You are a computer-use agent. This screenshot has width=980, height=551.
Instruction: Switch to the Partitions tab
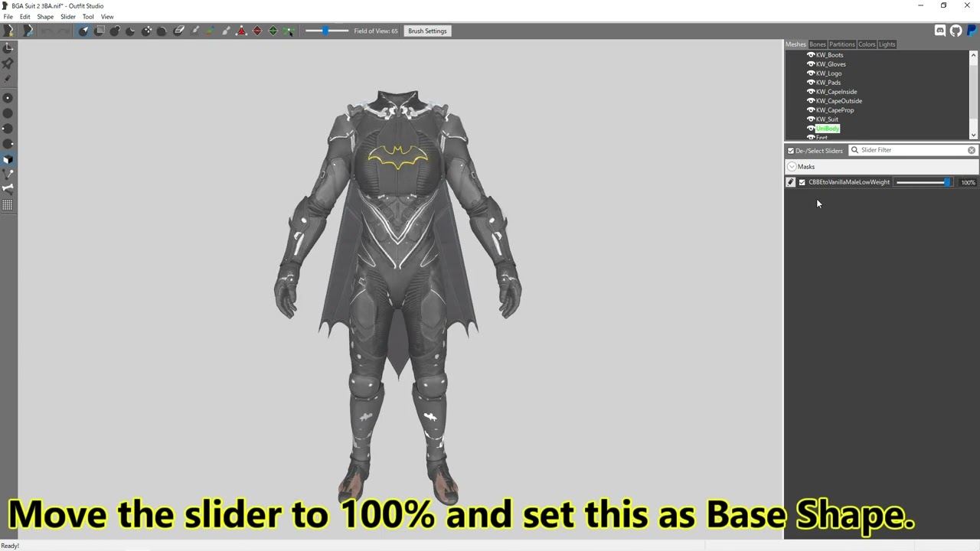pos(841,44)
